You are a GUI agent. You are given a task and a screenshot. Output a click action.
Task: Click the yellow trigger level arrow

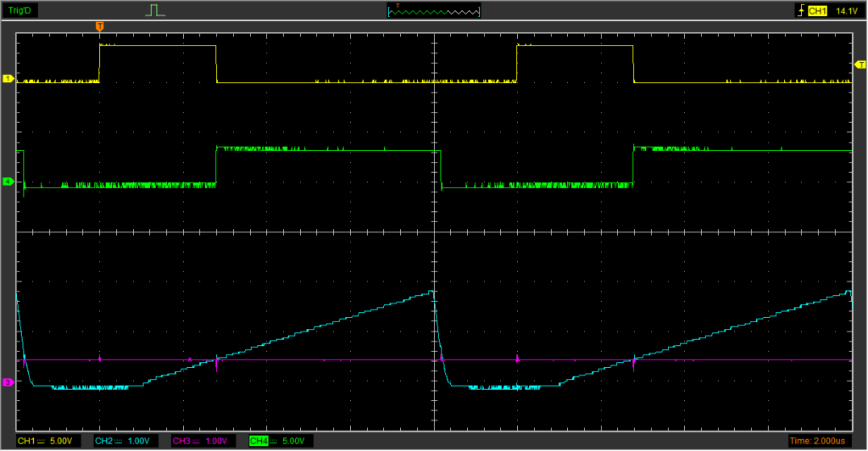click(860, 65)
